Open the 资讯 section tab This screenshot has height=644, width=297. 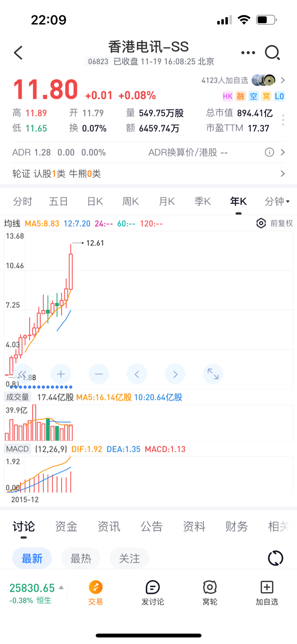tap(109, 526)
